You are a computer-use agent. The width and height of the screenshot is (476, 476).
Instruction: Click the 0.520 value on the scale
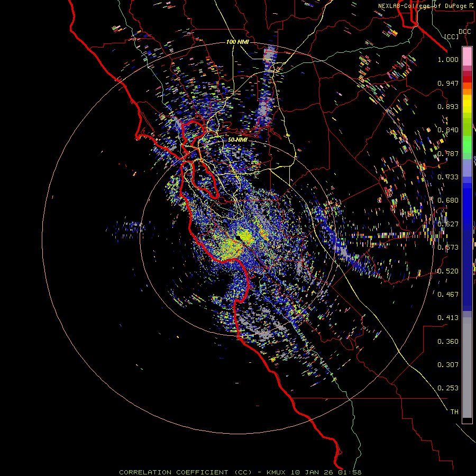coord(448,271)
